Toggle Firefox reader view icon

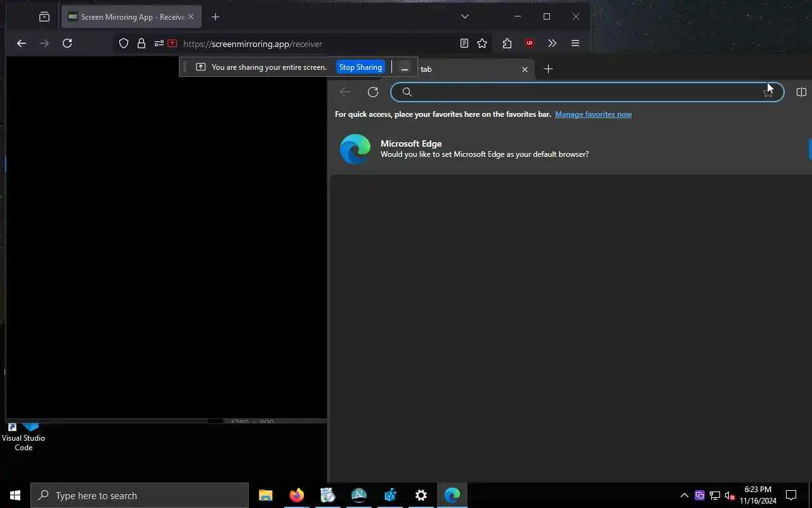tap(464, 43)
